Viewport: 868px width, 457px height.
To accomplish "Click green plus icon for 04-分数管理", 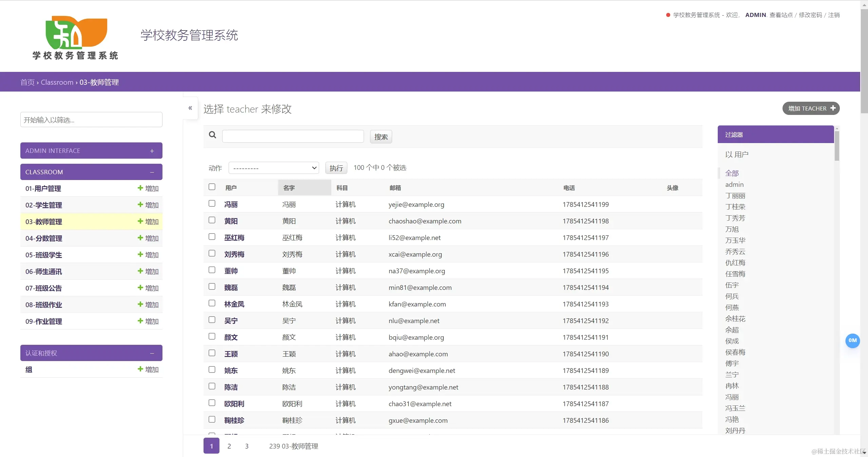I will click(x=140, y=238).
